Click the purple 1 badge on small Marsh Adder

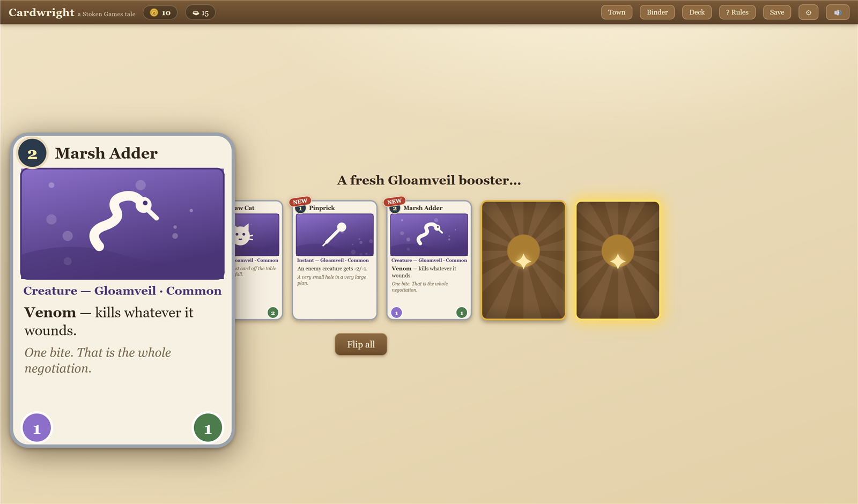coord(397,313)
